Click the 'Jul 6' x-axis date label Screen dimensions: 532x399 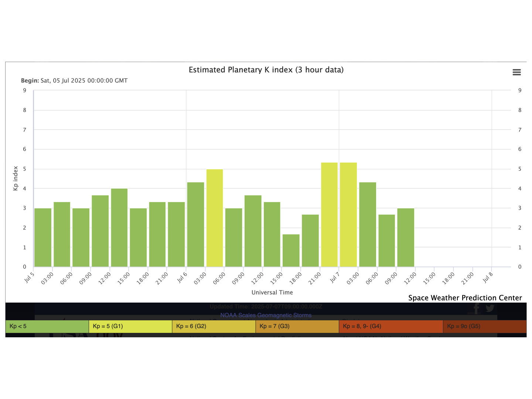pyautogui.click(x=182, y=277)
